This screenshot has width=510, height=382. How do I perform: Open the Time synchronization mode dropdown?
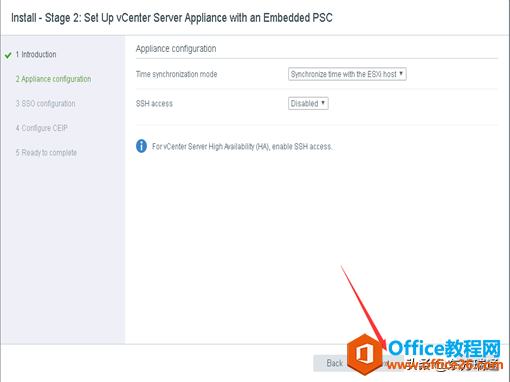pos(347,74)
